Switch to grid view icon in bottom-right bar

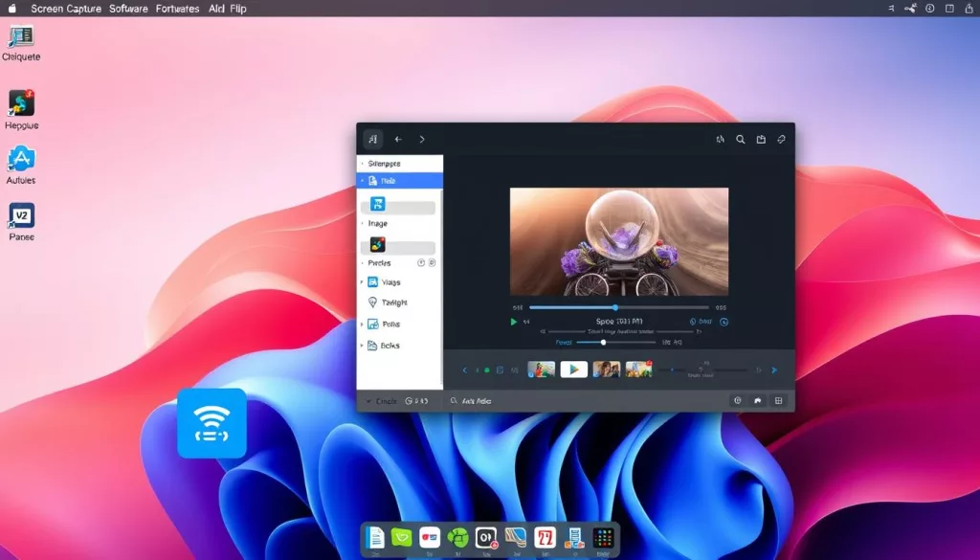click(779, 401)
